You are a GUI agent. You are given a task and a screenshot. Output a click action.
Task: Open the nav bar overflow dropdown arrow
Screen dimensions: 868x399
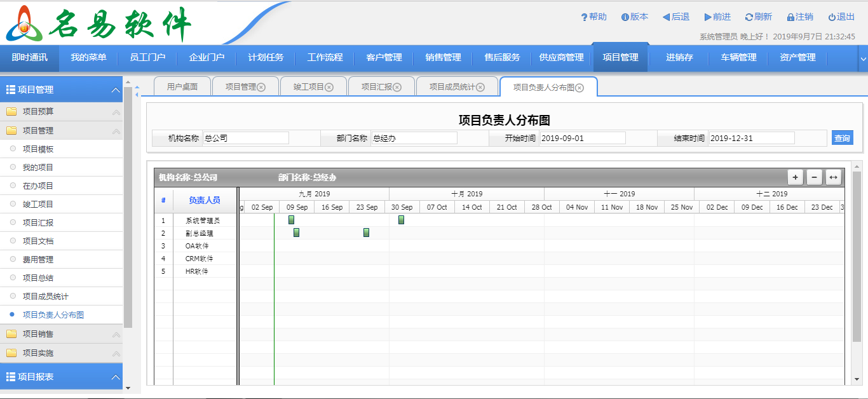pos(862,58)
